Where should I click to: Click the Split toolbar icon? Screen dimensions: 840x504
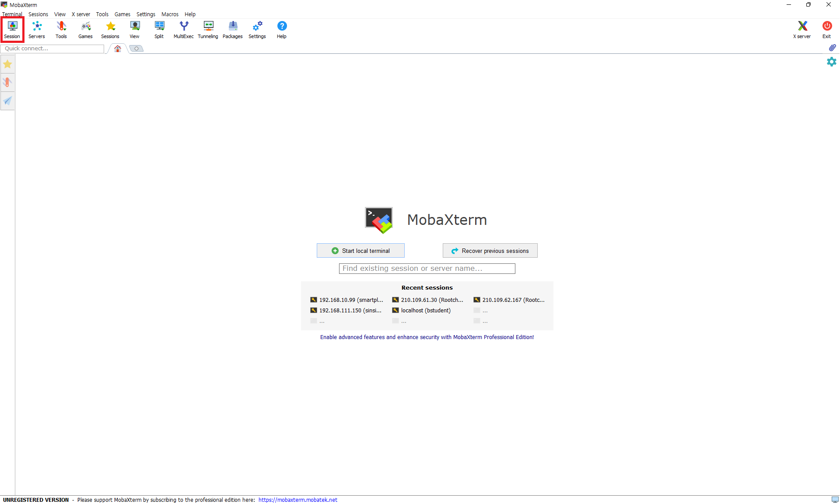tap(159, 29)
